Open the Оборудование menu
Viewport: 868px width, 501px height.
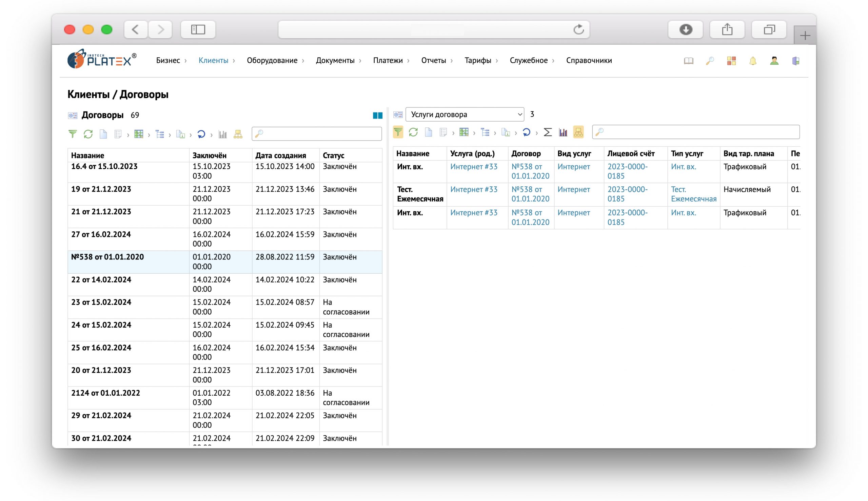(x=272, y=61)
